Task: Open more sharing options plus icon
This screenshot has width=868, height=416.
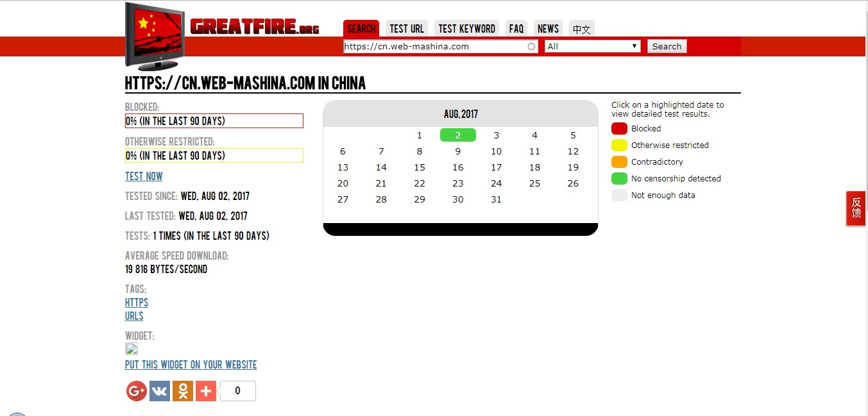Action: (x=206, y=391)
